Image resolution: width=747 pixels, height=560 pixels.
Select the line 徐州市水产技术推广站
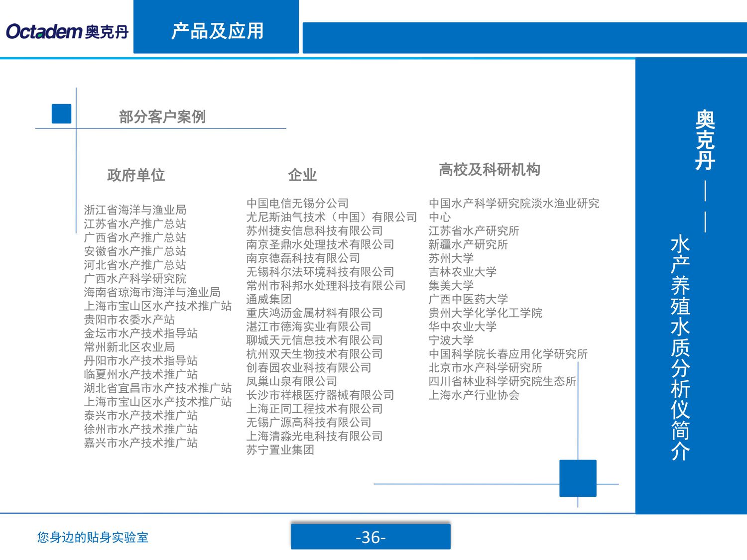click(141, 429)
